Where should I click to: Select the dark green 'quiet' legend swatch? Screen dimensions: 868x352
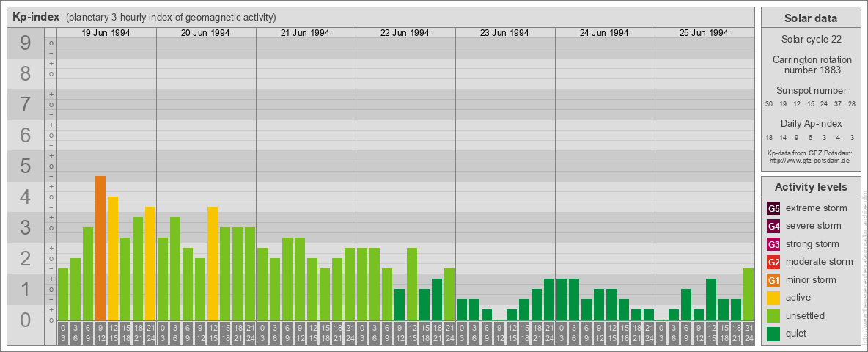tap(774, 333)
